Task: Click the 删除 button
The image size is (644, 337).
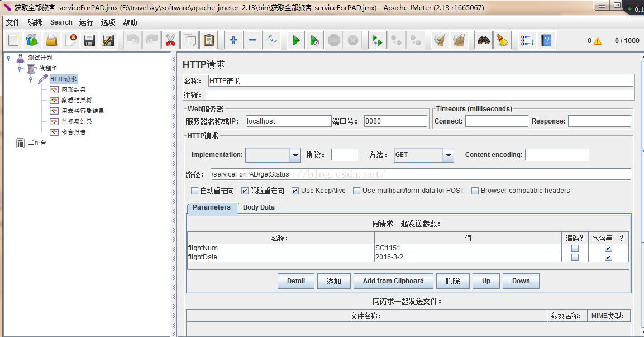Action: [x=452, y=281]
